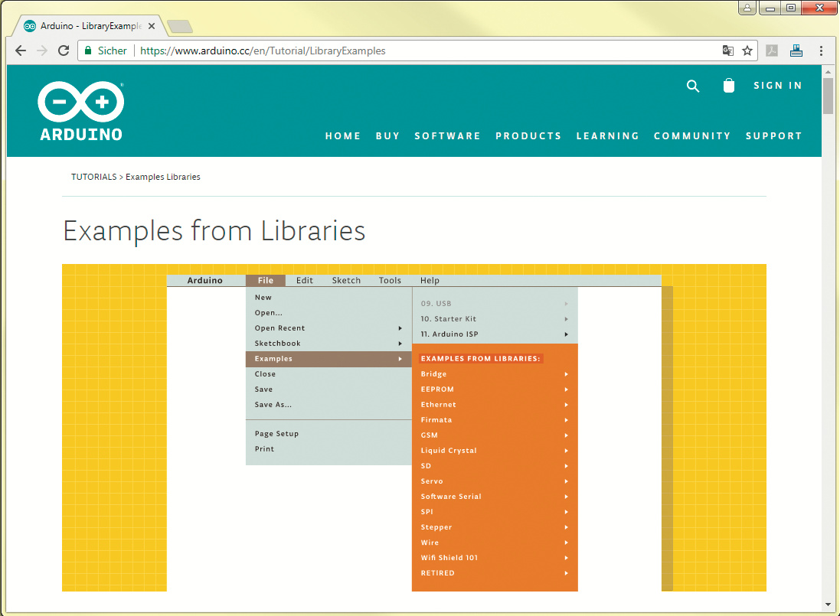This screenshot has width=840, height=616.
Task: Click the Google Translate icon in the address bar
Action: (728, 51)
